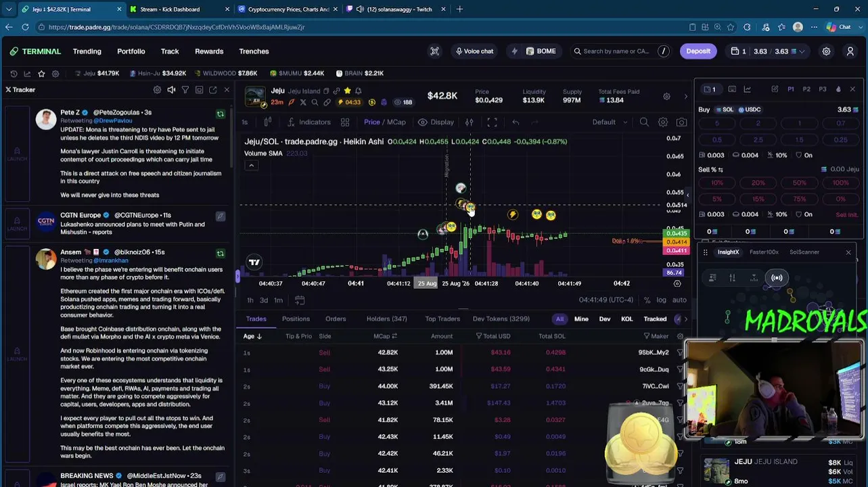The width and height of the screenshot is (868, 487).
Task: Filter trades by Tracked
Action: (655, 319)
